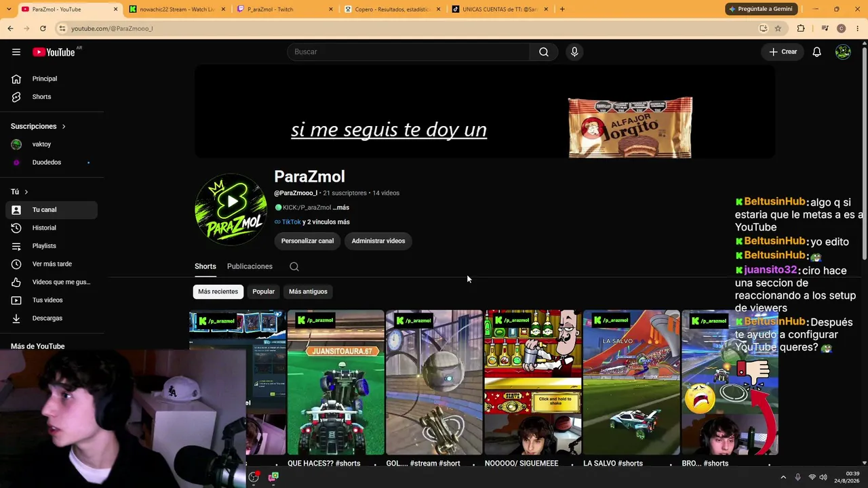Screen dimensions: 868x488
Task: Click Pregúntale a Gemini button
Action: tap(760, 9)
